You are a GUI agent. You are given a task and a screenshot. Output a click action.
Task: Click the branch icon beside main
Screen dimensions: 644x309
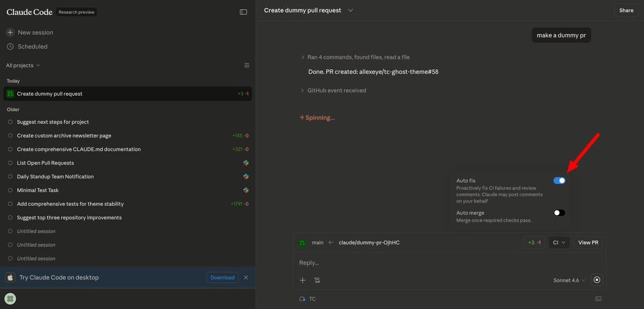[x=302, y=242]
